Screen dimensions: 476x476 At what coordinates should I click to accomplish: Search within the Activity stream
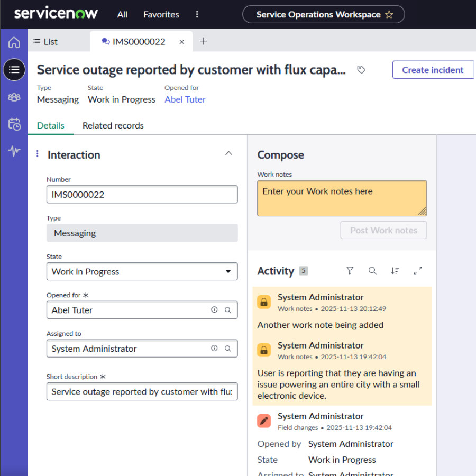pos(372,270)
